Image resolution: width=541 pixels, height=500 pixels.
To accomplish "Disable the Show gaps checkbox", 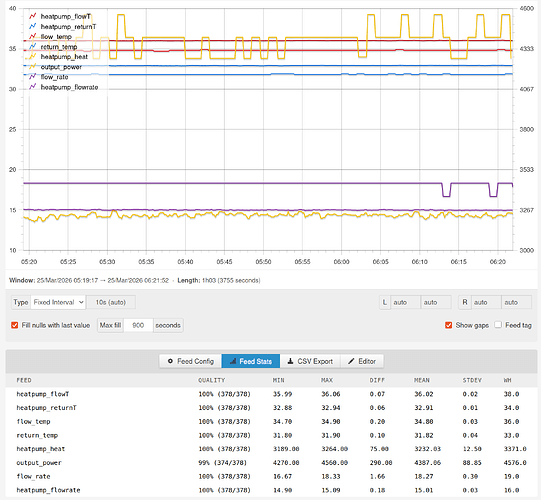I will coord(449,325).
